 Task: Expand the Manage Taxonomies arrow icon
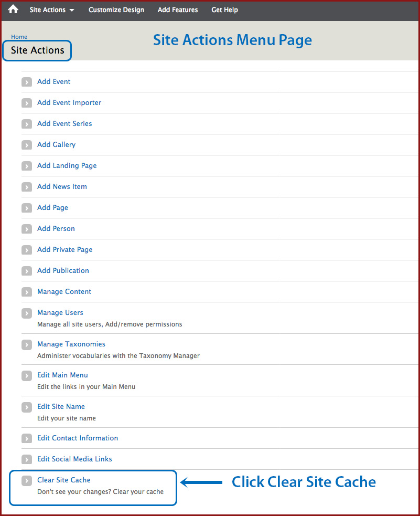pos(27,345)
